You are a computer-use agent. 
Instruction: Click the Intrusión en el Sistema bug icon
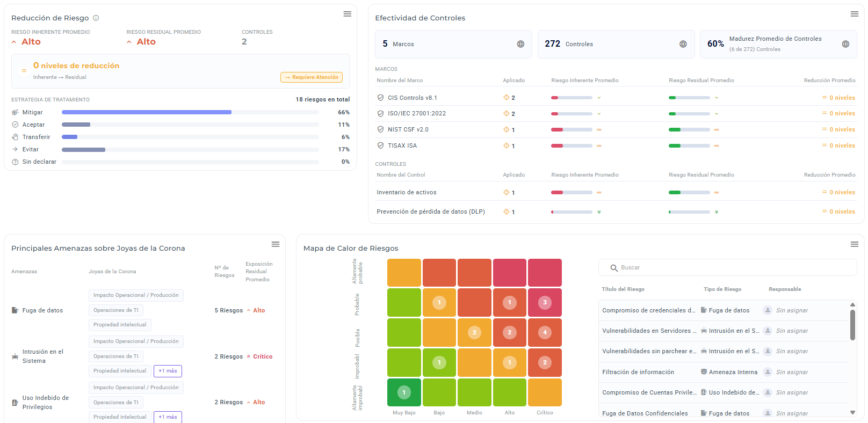point(15,356)
